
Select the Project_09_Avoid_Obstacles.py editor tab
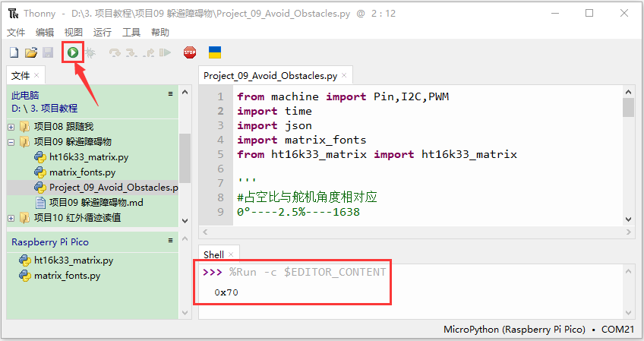(270, 76)
